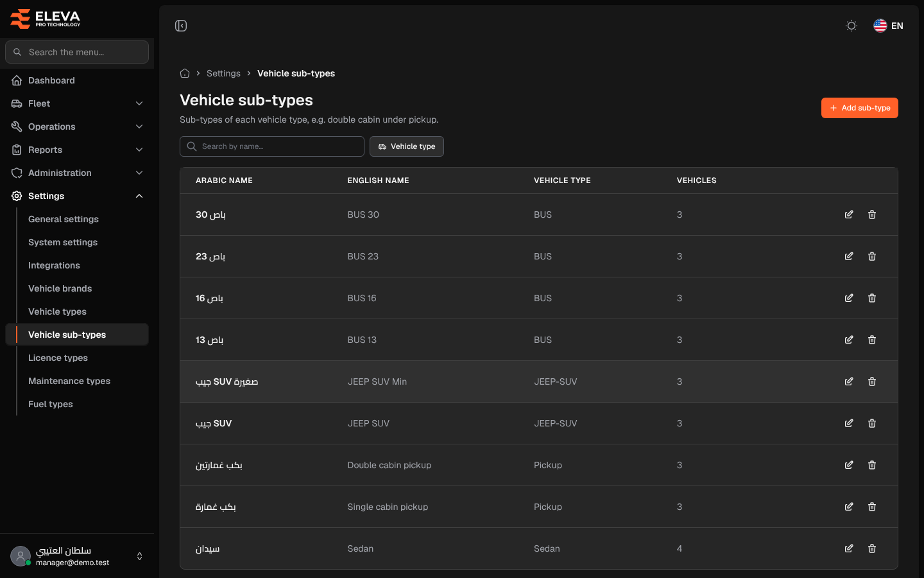The height and width of the screenshot is (578, 924).
Task: Open the EN language selector
Action: click(x=889, y=26)
